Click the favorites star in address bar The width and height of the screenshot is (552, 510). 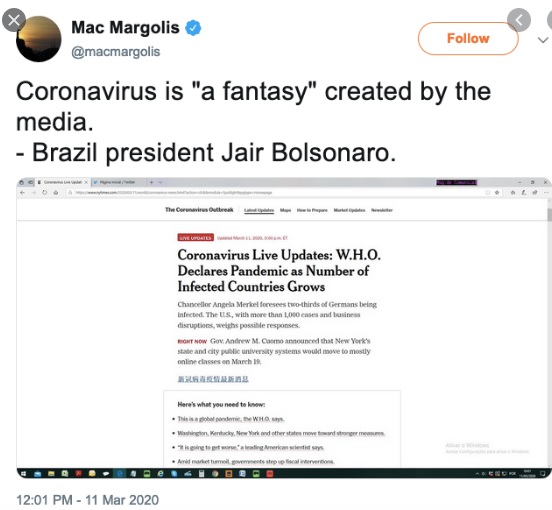tap(497, 193)
